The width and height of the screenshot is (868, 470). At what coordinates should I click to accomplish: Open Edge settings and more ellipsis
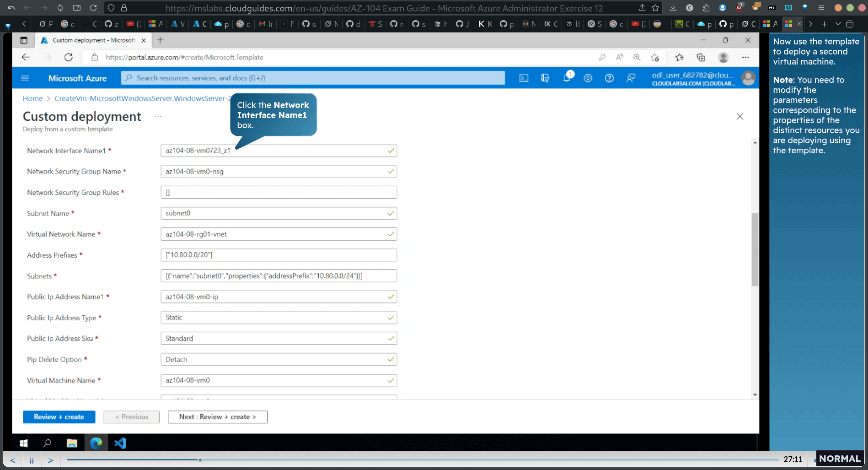coord(745,57)
